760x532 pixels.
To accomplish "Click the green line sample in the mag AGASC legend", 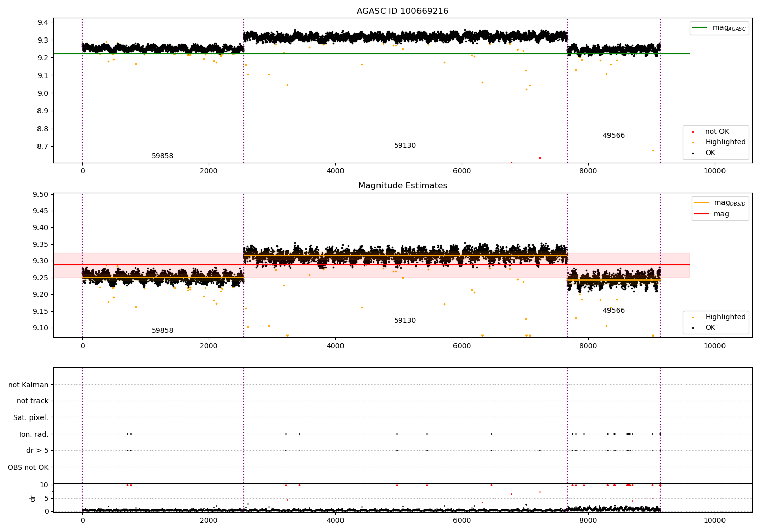I will point(700,28).
